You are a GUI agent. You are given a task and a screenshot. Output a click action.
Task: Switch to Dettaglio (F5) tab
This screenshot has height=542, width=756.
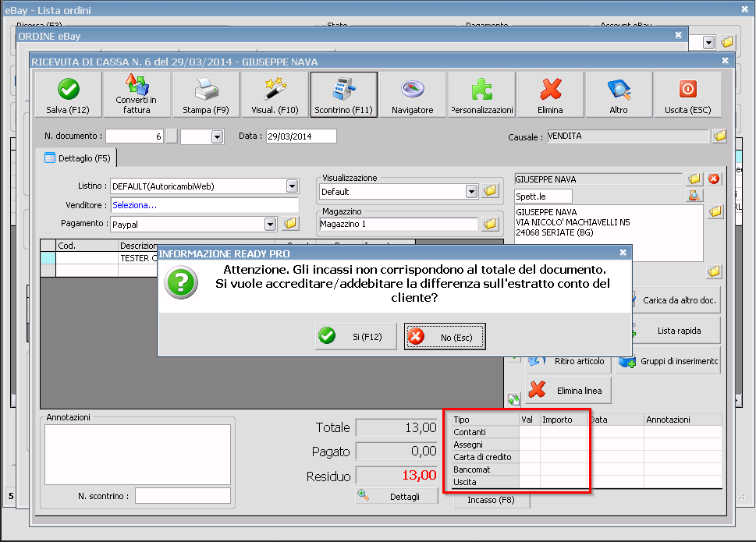pyautogui.click(x=76, y=158)
